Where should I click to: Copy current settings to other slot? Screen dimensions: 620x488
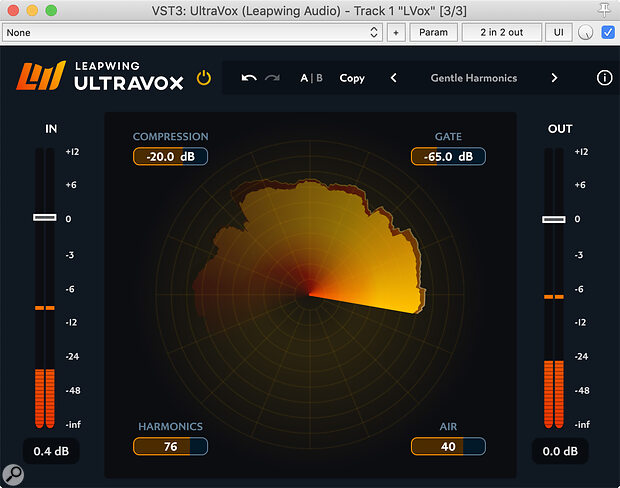click(x=352, y=78)
